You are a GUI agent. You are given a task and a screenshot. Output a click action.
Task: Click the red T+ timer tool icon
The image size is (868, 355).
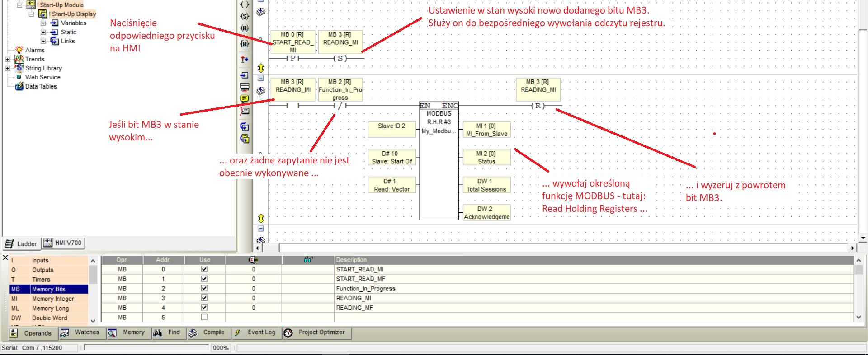pyautogui.click(x=245, y=59)
